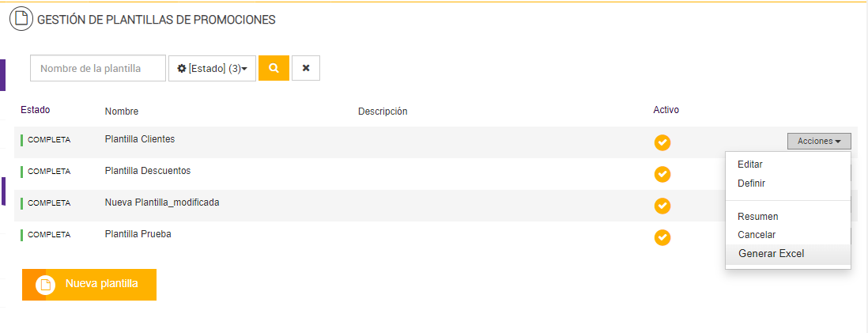Image resolution: width=868 pixels, height=333 pixels.
Task: Clear the filter with the X button
Action: coord(305,68)
